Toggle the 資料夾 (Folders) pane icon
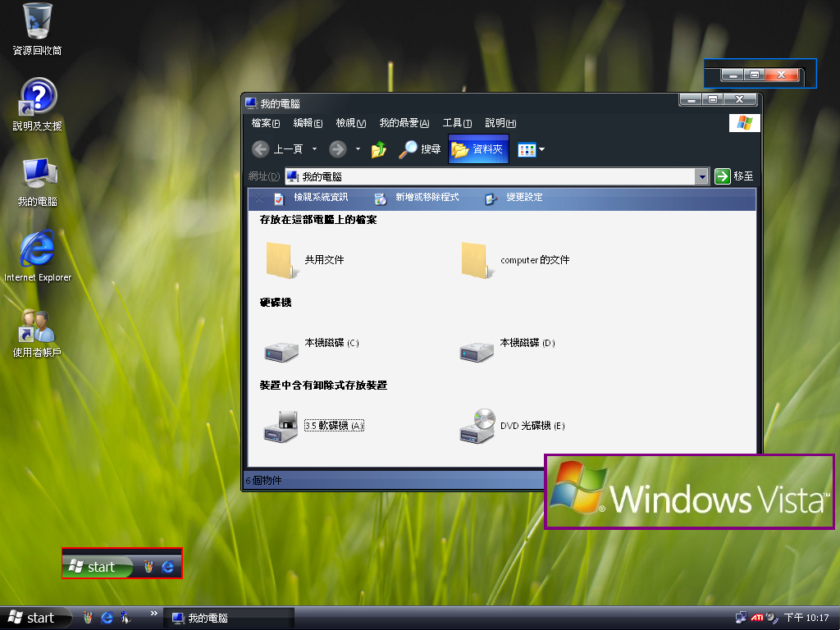This screenshot has width=840, height=630. click(x=478, y=149)
